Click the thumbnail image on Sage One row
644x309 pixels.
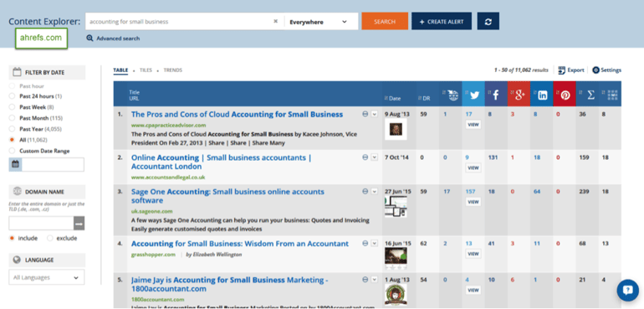(396, 207)
